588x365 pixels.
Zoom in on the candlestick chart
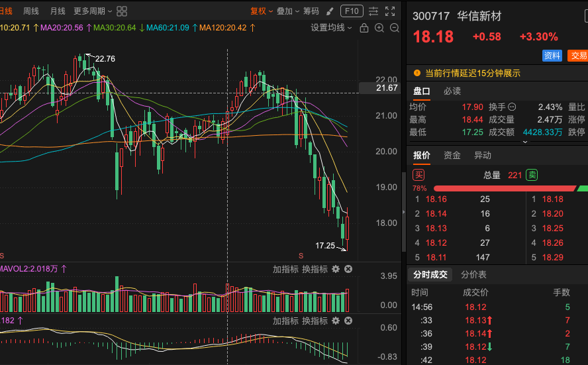(379, 28)
